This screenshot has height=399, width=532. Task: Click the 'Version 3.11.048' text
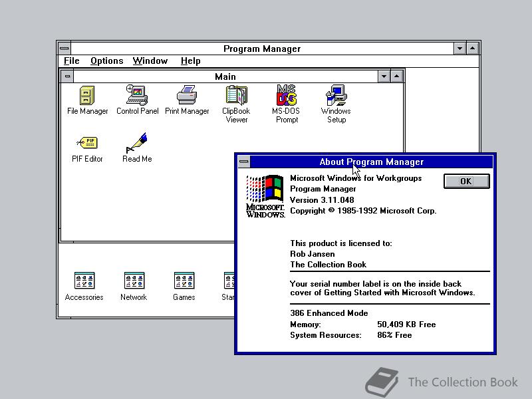[322, 200]
